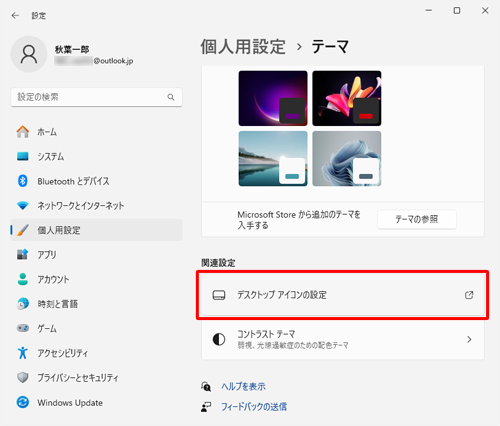Open the システム settings category

coord(96,156)
